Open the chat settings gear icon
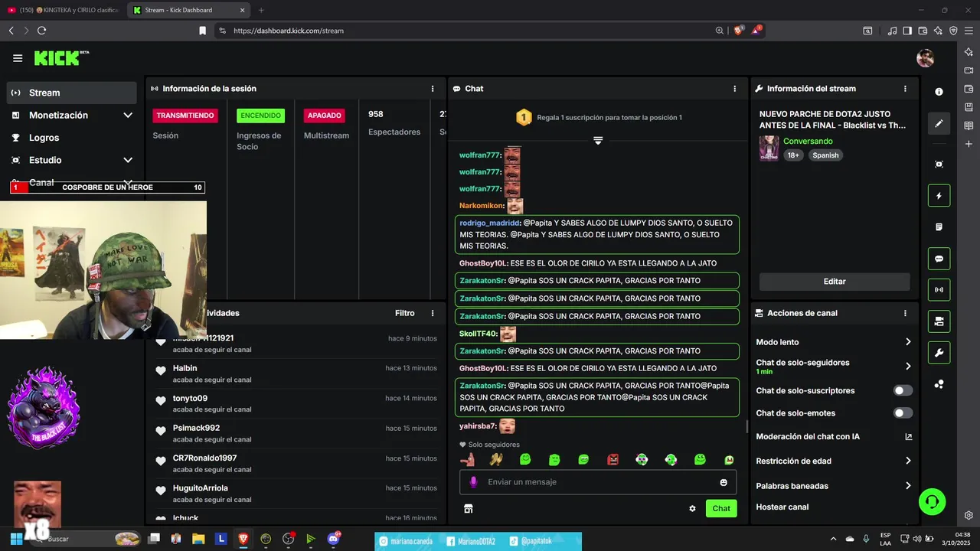 click(692, 508)
